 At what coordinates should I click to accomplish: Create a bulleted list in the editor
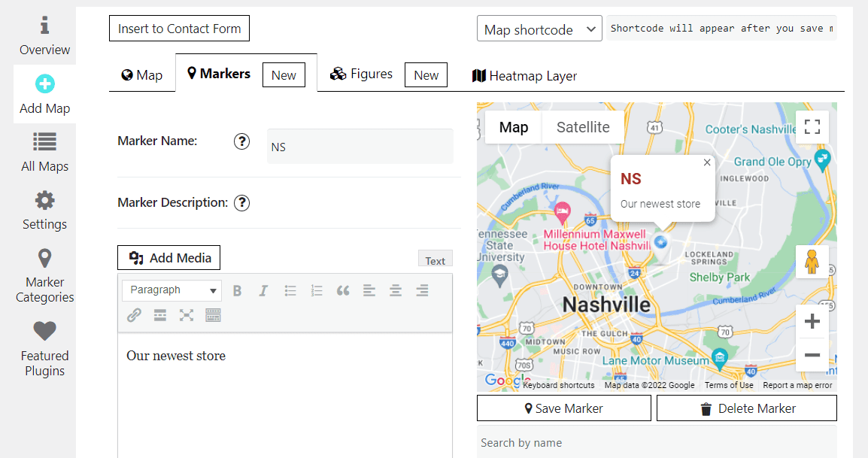(x=290, y=290)
